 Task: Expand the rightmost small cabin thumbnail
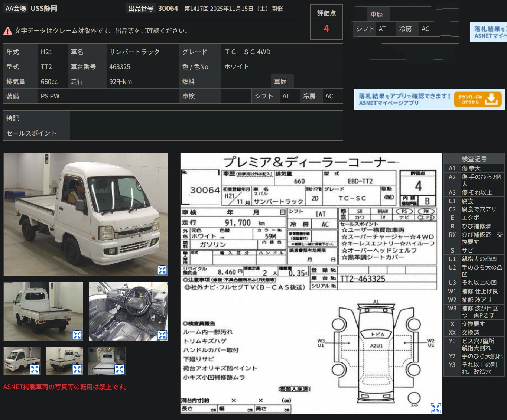pos(119,369)
